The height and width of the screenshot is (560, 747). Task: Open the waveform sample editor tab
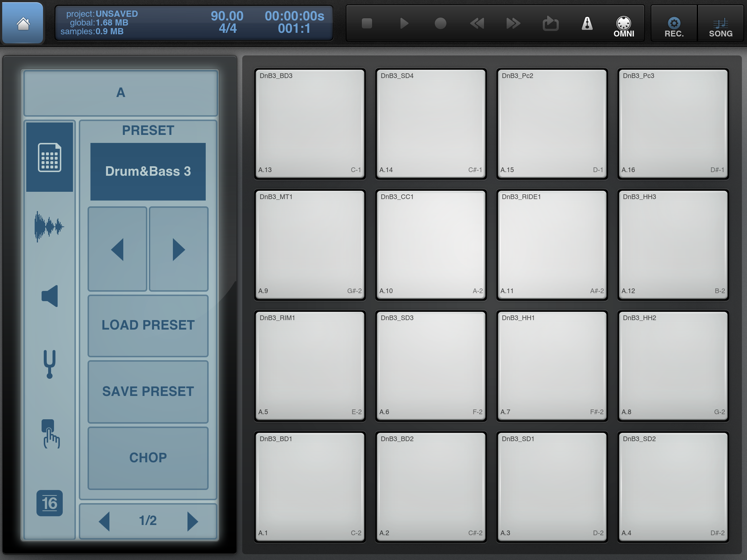pos(49,226)
